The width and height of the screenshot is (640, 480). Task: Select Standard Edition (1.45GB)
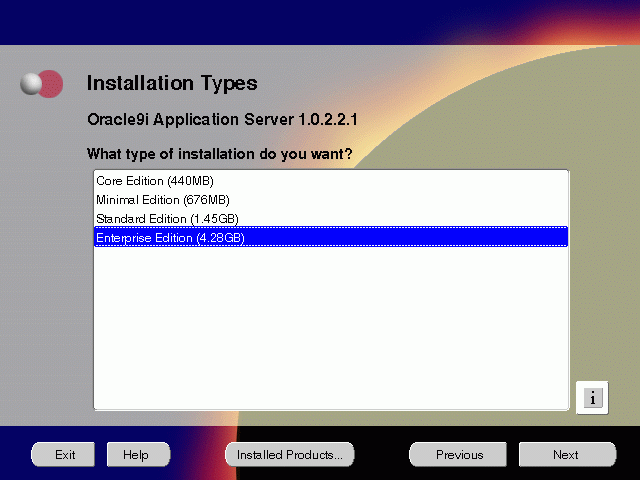[x=331, y=218]
